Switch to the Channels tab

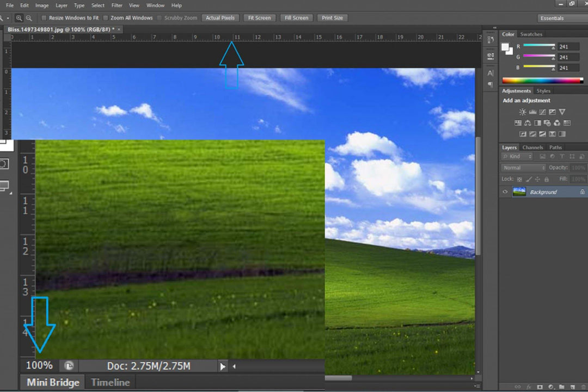(532, 148)
